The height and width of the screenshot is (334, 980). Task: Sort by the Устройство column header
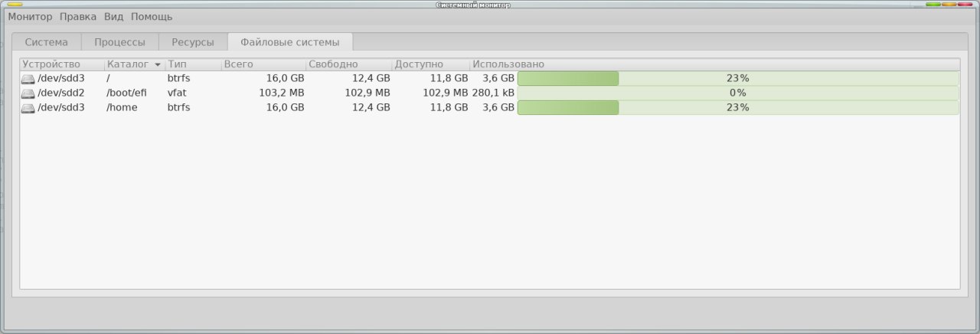coord(62,64)
